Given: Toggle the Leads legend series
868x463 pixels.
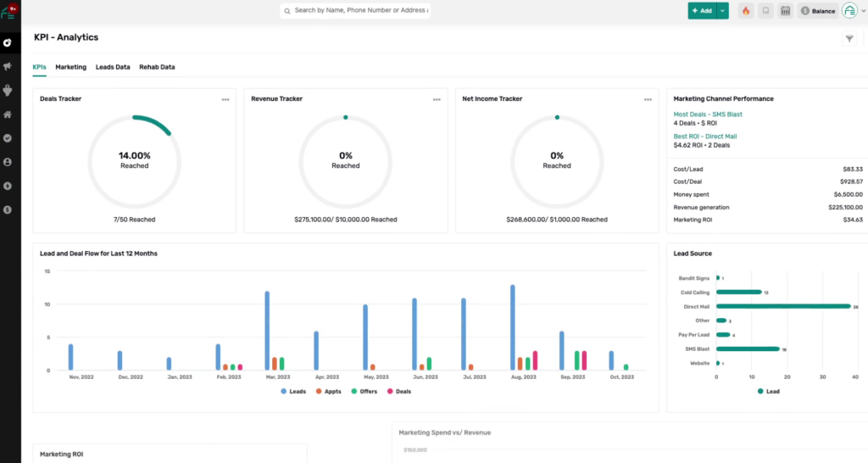Looking at the screenshot, I should click(293, 392).
